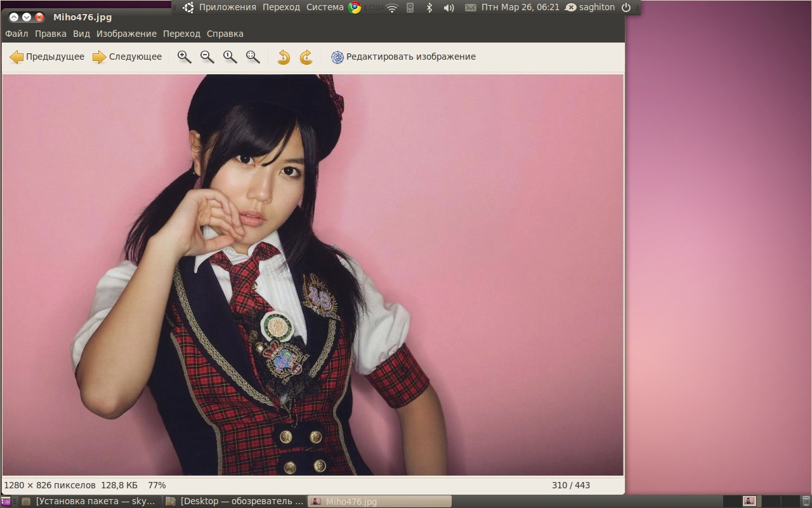Open the power session menu icon

[626, 8]
